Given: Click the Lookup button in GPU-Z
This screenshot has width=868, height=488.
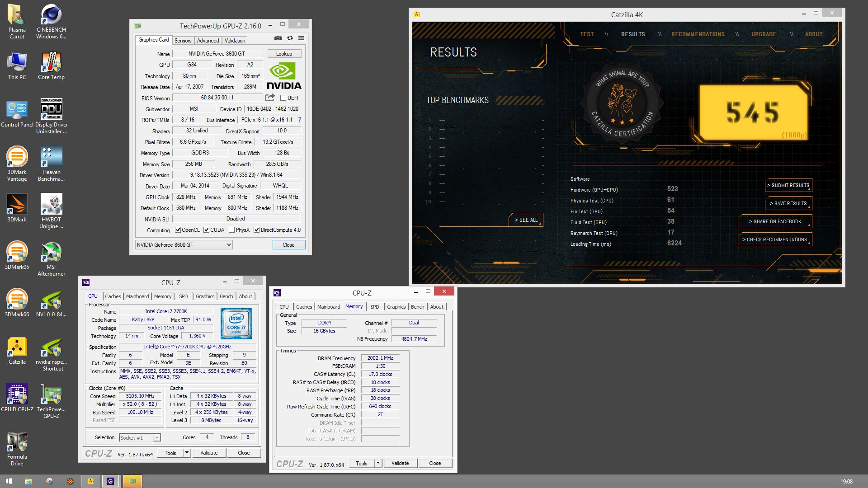Looking at the screenshot, I should (284, 54).
